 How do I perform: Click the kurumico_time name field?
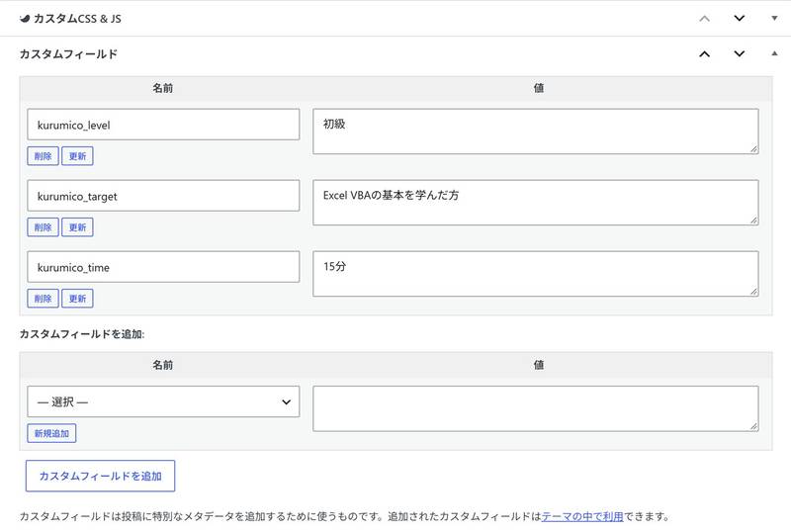coord(163,267)
